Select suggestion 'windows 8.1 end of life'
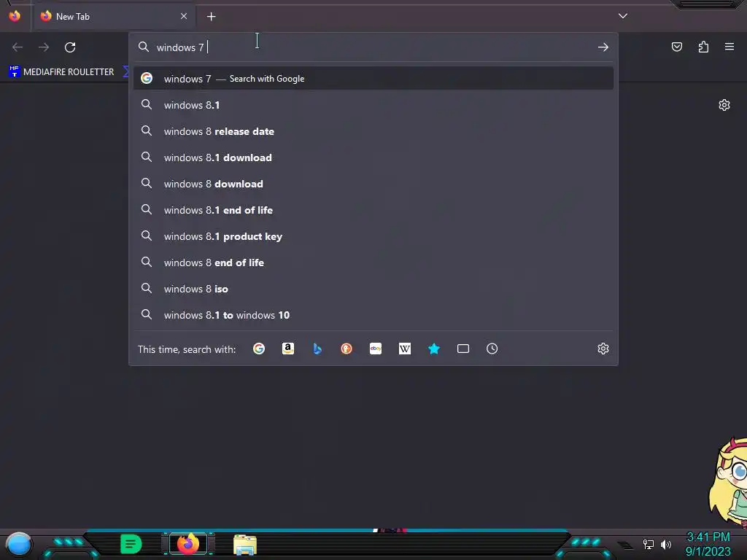This screenshot has height=560, width=747. click(373, 209)
